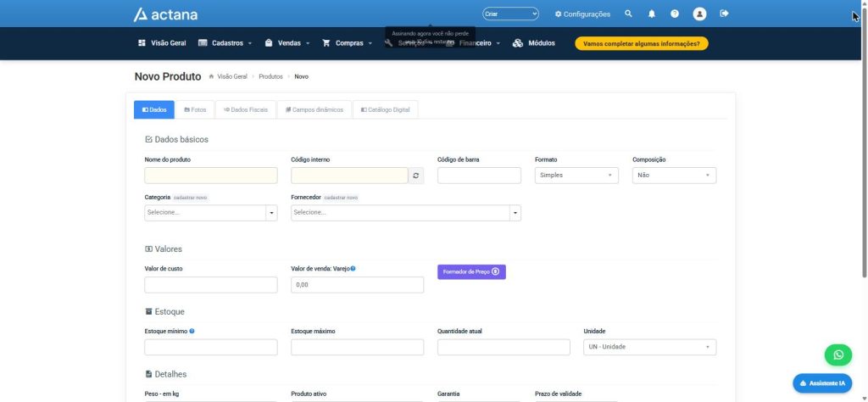
Task: Open the Unidade dropdown
Action: click(x=650, y=347)
